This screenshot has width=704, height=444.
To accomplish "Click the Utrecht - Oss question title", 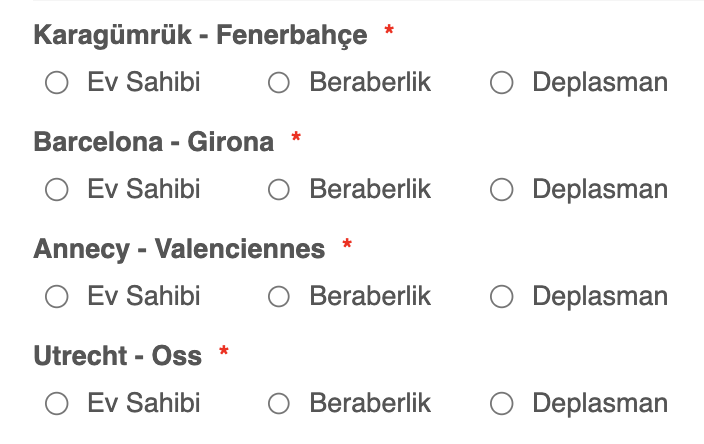I will 118,356.
